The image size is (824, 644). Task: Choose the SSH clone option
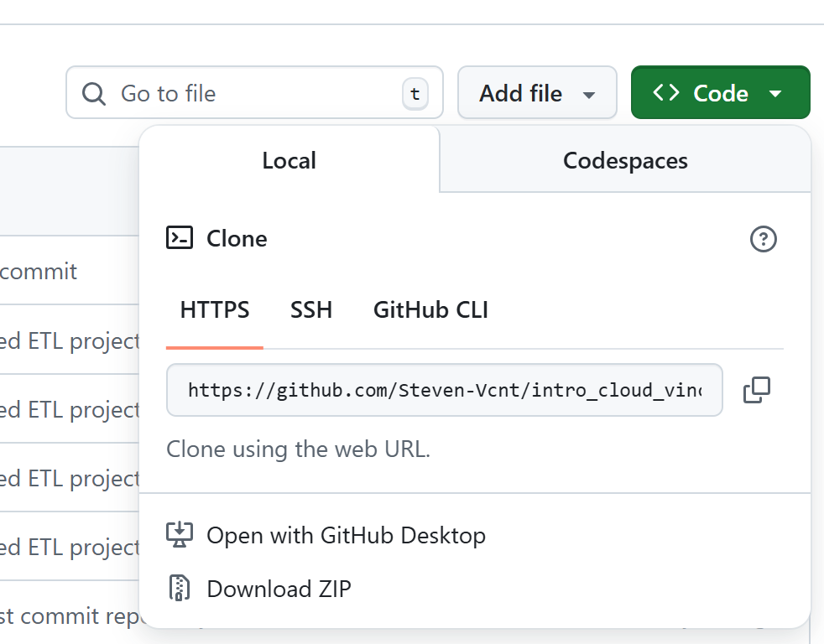click(x=311, y=310)
